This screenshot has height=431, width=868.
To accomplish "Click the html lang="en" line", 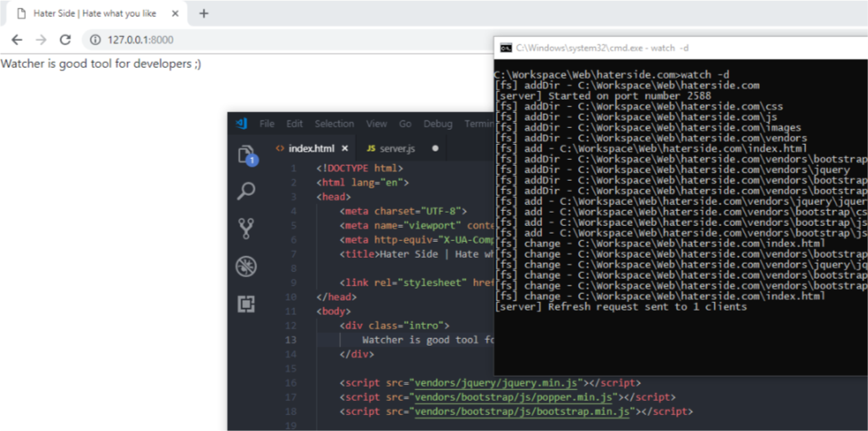I will [x=362, y=182].
